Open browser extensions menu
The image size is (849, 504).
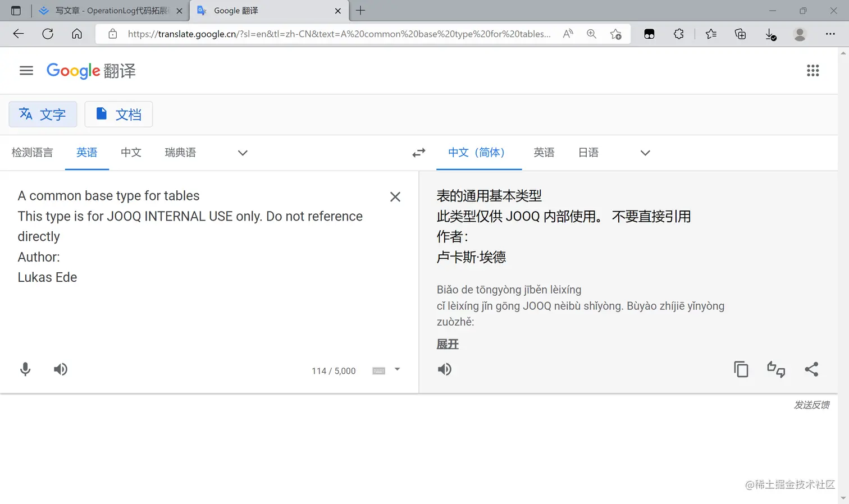tap(679, 34)
